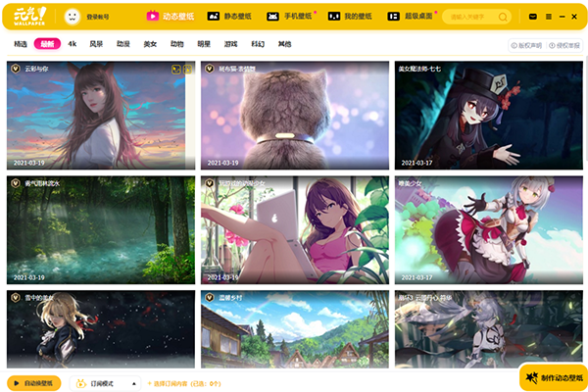The height and width of the screenshot is (392, 588).
Task: Click the 侵权举报 report link
Action: (565, 45)
